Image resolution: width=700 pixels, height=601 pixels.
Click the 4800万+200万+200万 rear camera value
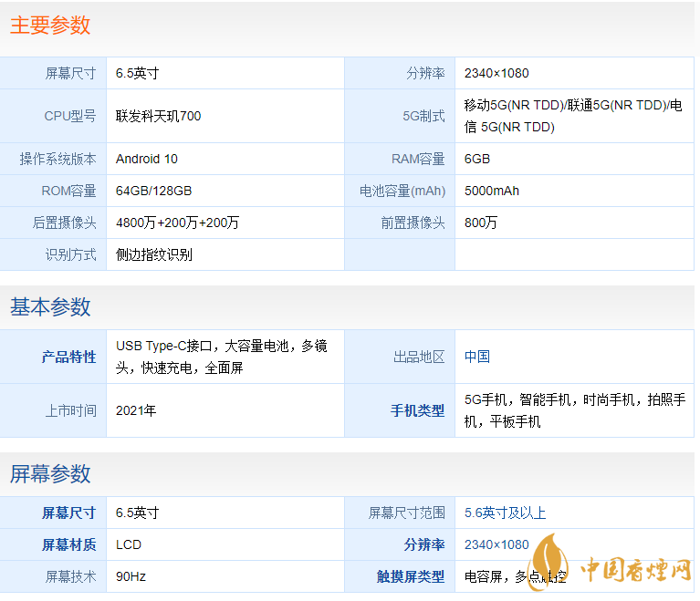coord(177,223)
